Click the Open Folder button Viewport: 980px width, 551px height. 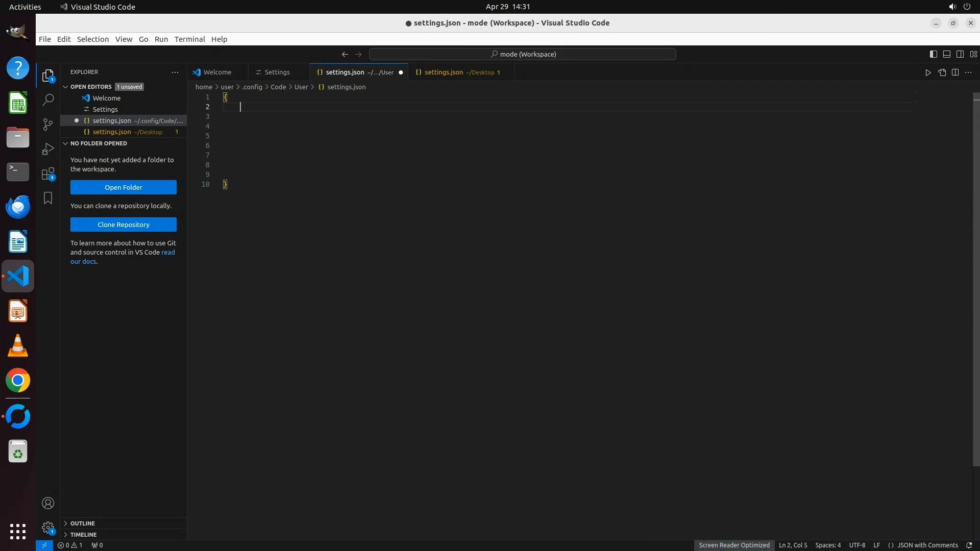124,187
